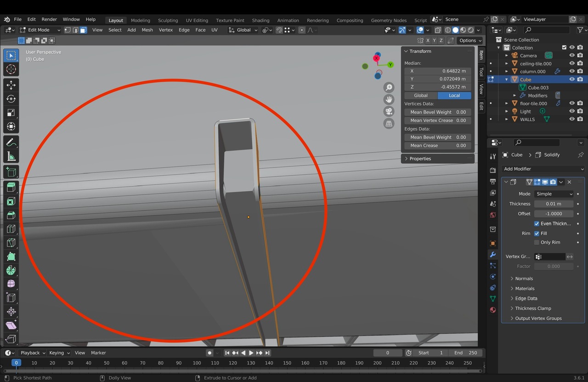Screen dimensions: 588x382
Task: Switch to orthographic grid view icon
Action: 389,124
